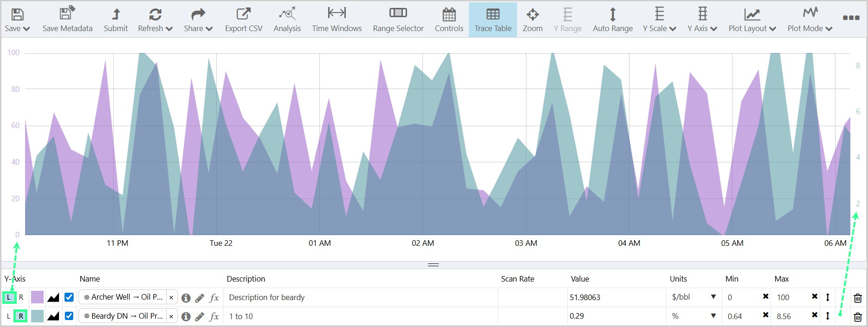Assign Archer Well trace to right axis
Viewport: 868px width, 327px height.
(21, 297)
